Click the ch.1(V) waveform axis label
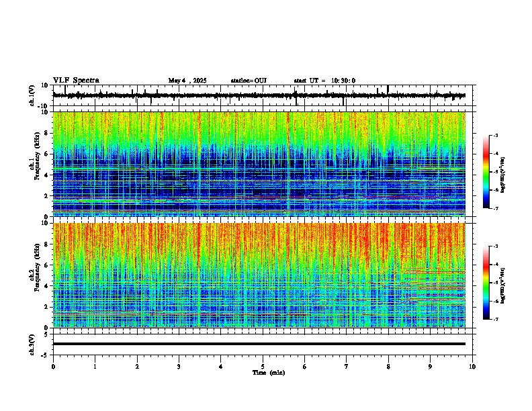The width and height of the screenshot is (532, 411). 32,95
